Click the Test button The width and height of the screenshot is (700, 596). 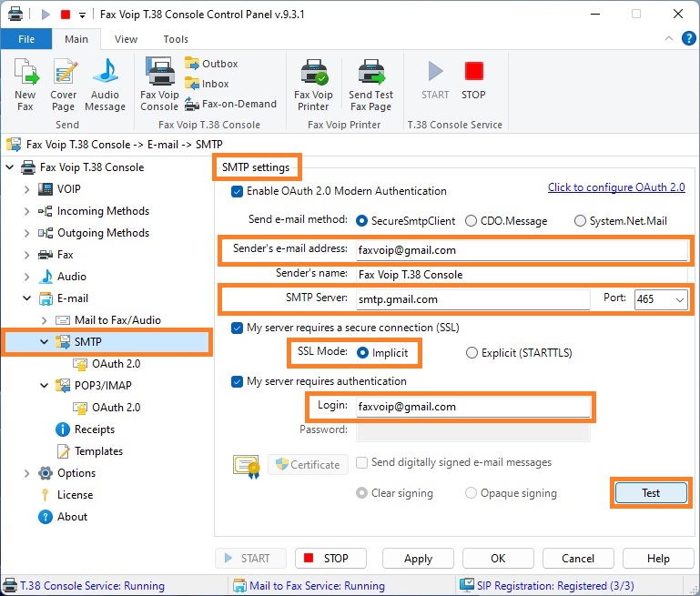651,493
